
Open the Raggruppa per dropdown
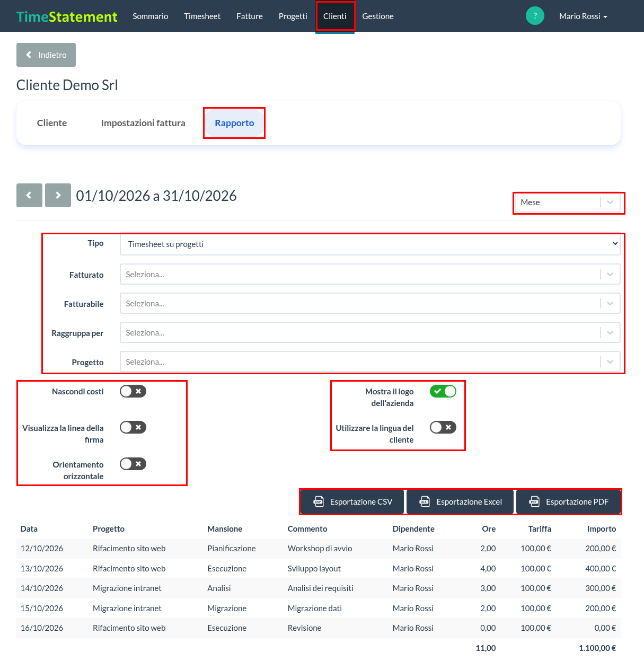tap(370, 333)
